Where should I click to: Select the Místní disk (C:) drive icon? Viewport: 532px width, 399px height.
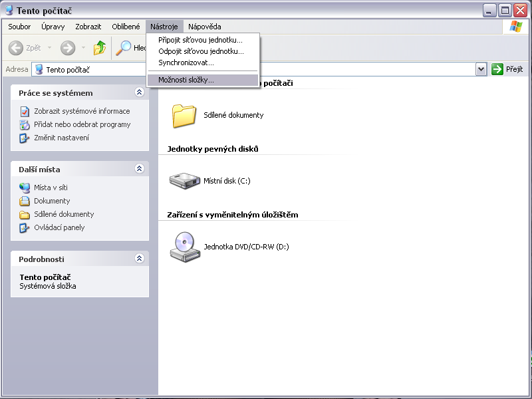point(185,181)
